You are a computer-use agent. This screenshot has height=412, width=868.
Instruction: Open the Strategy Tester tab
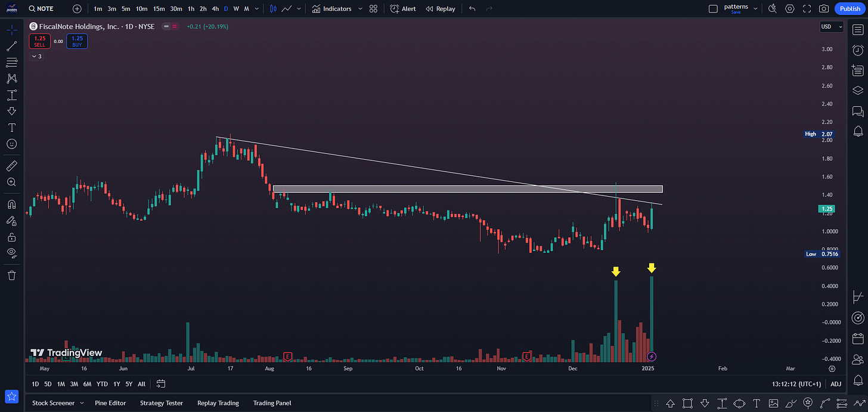162,403
